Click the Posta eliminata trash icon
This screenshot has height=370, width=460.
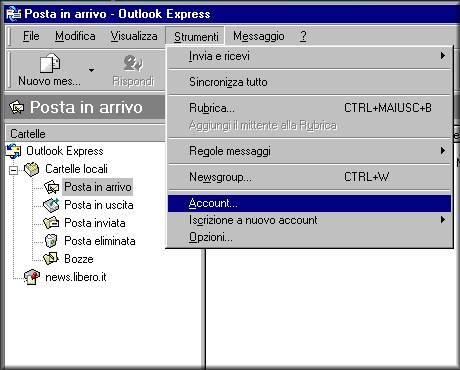click(x=51, y=241)
